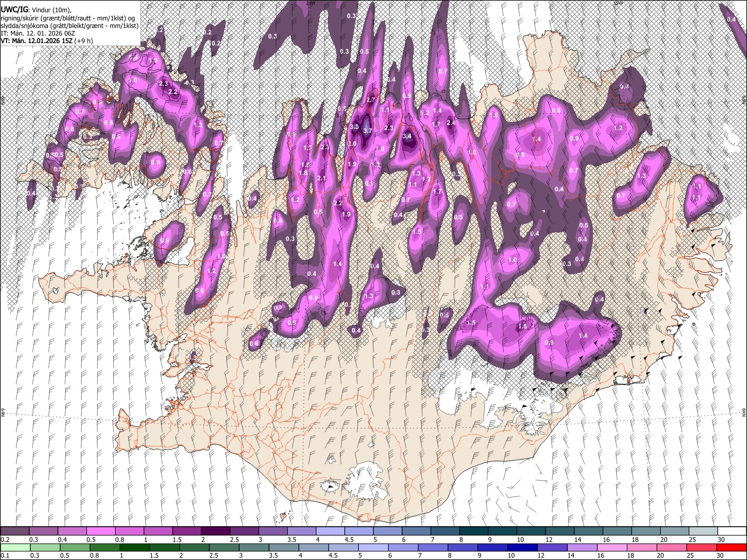747x560 pixels.
Task: Click the dark green 1–1.5 rain scale swatch
Action: pos(134,548)
